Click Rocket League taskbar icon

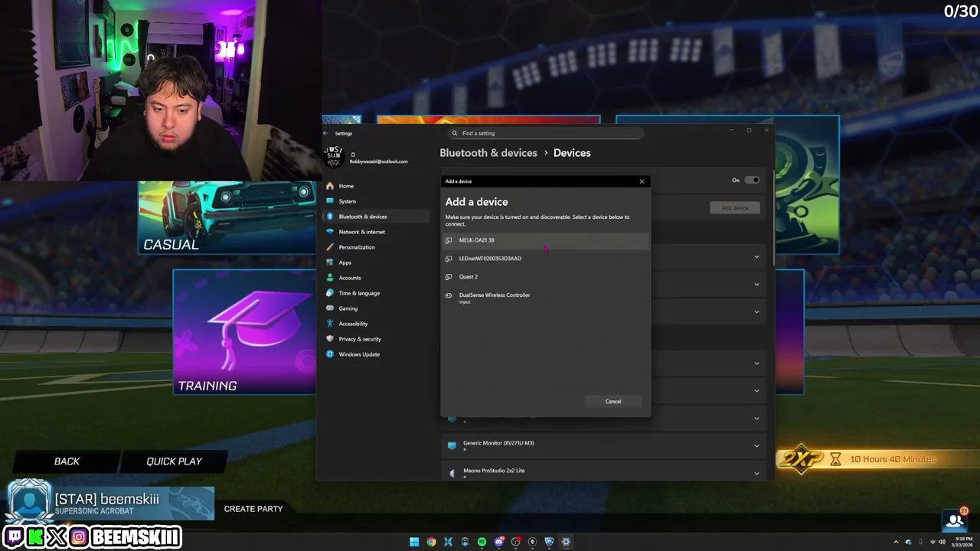click(549, 542)
